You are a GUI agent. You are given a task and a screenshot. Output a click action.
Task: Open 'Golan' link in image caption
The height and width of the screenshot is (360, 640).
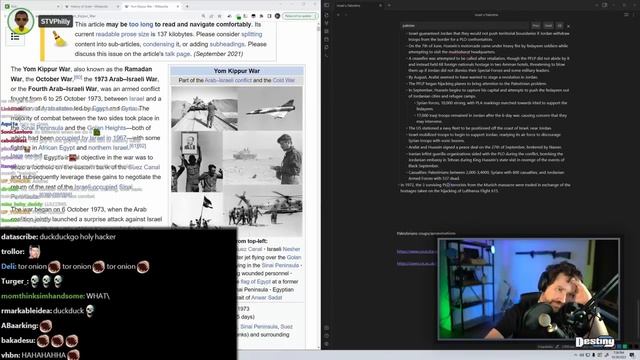coord(294,258)
